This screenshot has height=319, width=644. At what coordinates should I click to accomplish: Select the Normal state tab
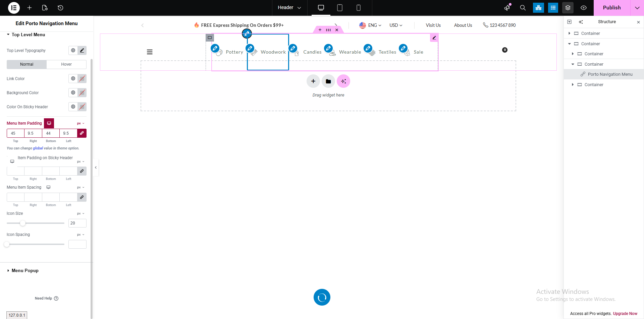[x=26, y=64]
